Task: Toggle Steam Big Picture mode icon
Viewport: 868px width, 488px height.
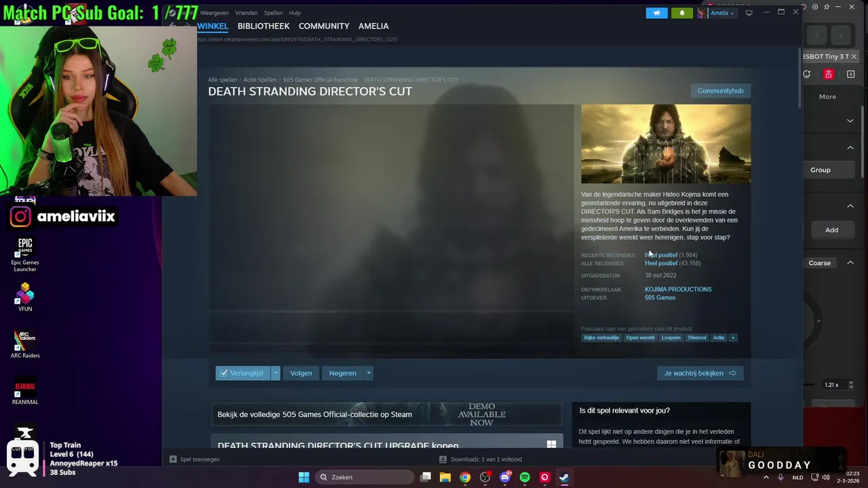Action: 749,13
